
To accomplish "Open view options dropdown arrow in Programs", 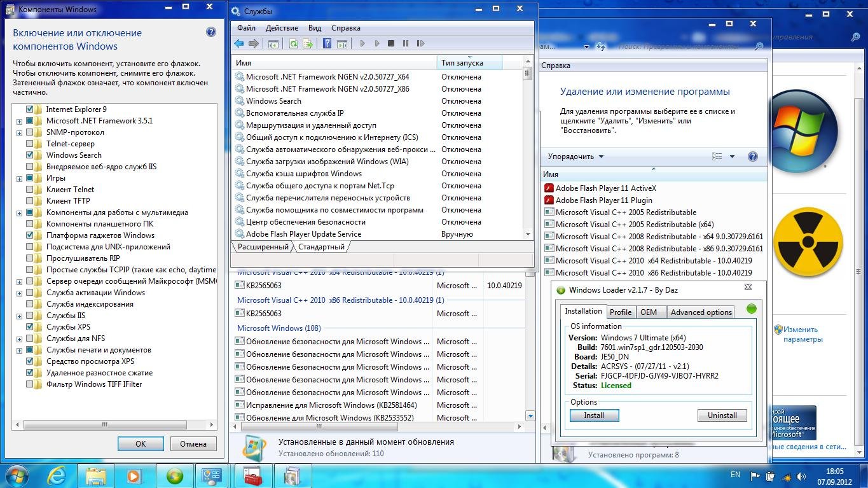I will click(x=732, y=157).
